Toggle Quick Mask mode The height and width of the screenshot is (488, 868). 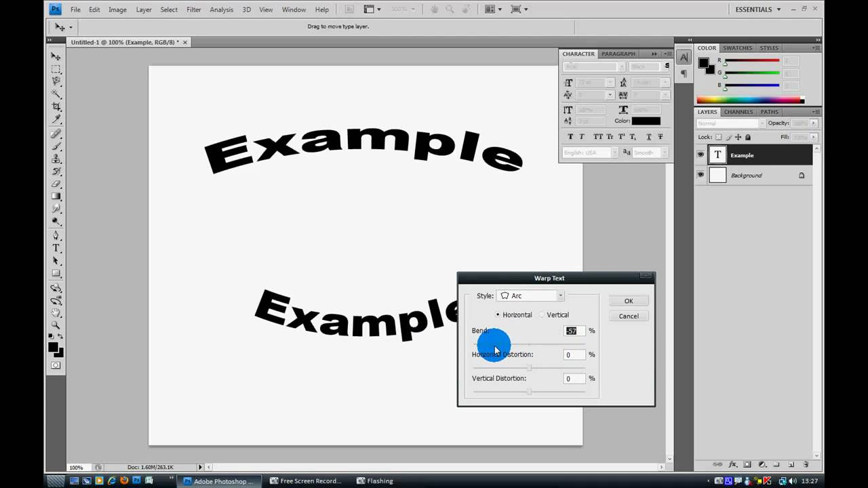tap(56, 365)
